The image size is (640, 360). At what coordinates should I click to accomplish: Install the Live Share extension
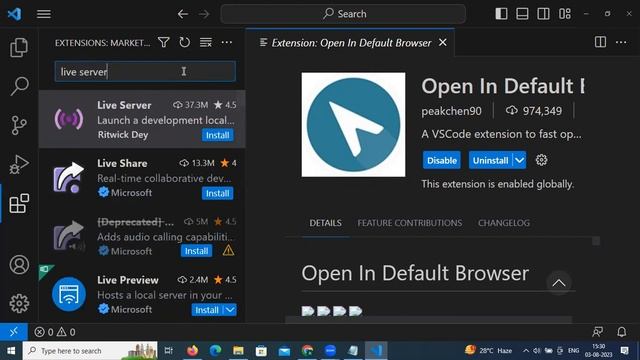[218, 193]
